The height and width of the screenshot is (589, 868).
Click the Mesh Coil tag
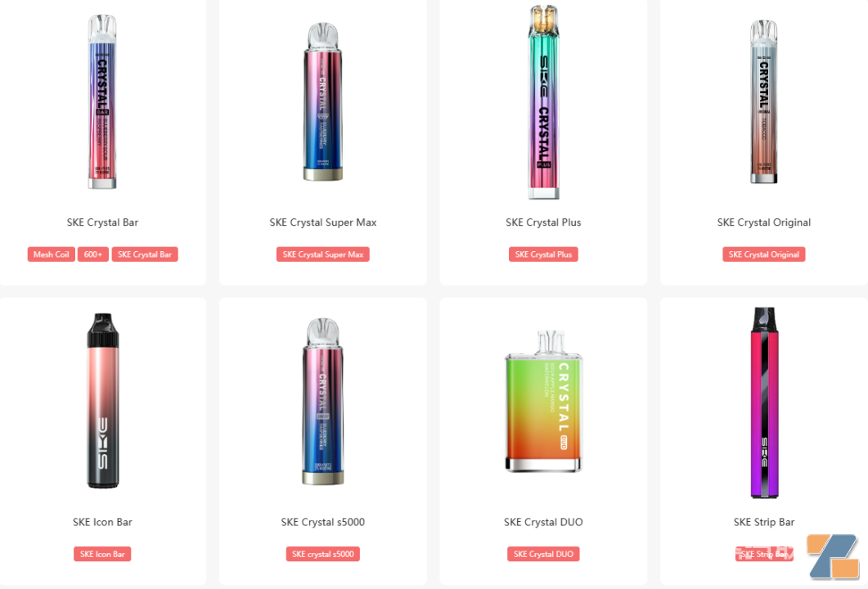[51, 254]
